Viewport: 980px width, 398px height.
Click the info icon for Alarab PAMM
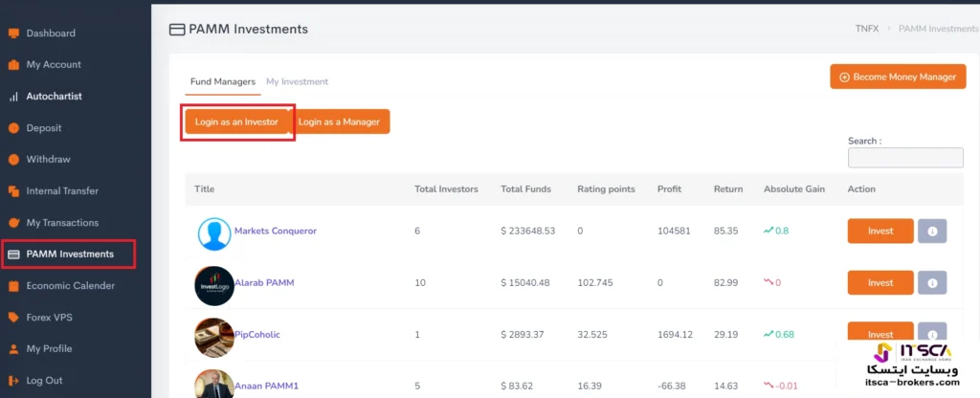932,283
